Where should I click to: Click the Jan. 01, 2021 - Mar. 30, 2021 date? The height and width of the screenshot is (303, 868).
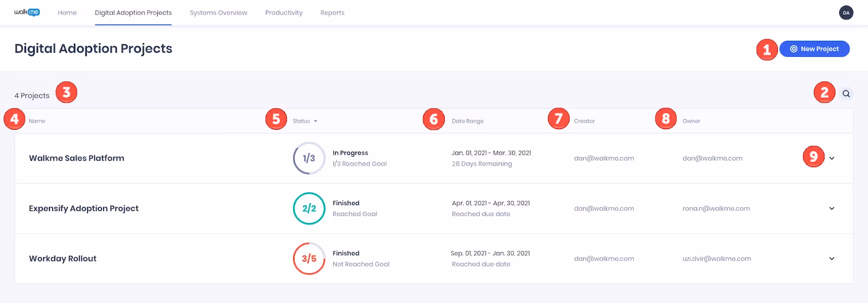tap(491, 153)
